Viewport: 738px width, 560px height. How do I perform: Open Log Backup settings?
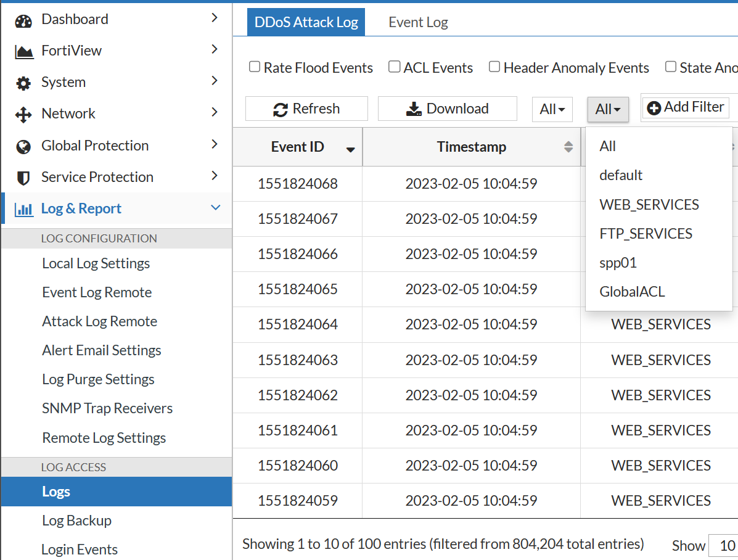[76, 521]
